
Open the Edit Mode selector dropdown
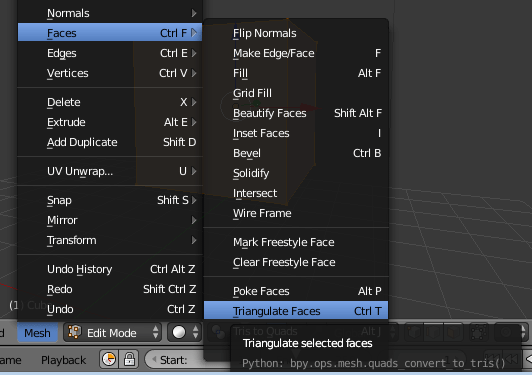112,333
